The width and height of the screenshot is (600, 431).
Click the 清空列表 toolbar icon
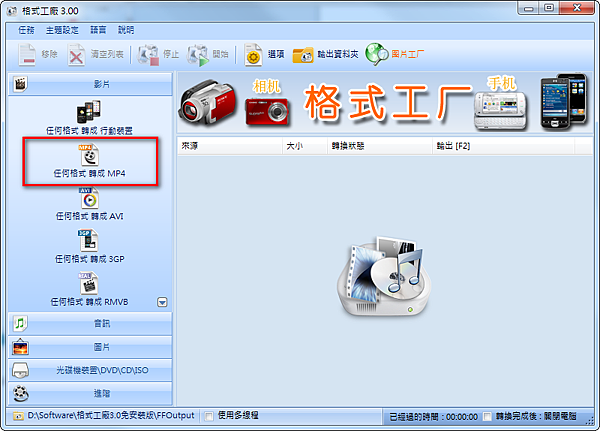tap(76, 55)
